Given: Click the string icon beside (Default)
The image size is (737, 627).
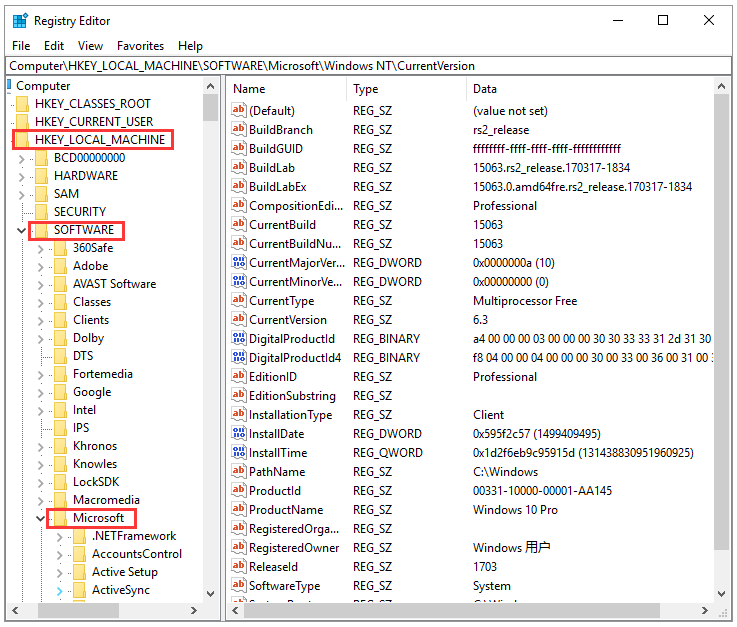Looking at the screenshot, I should 239,110.
